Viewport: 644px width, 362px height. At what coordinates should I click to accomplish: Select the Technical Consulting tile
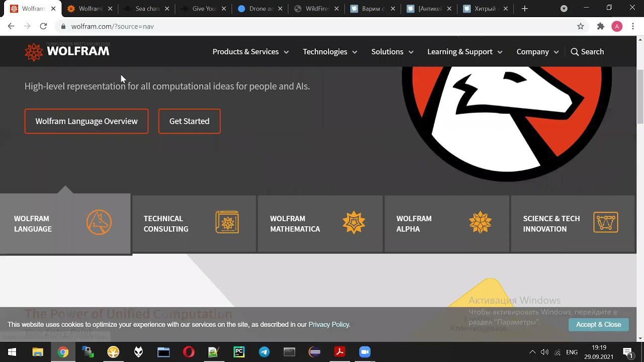(x=194, y=224)
